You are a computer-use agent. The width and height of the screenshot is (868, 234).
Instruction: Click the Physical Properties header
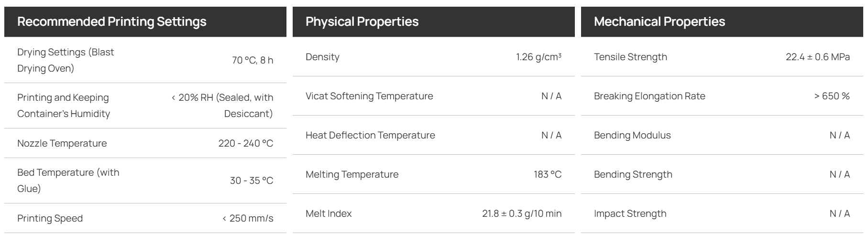click(362, 21)
